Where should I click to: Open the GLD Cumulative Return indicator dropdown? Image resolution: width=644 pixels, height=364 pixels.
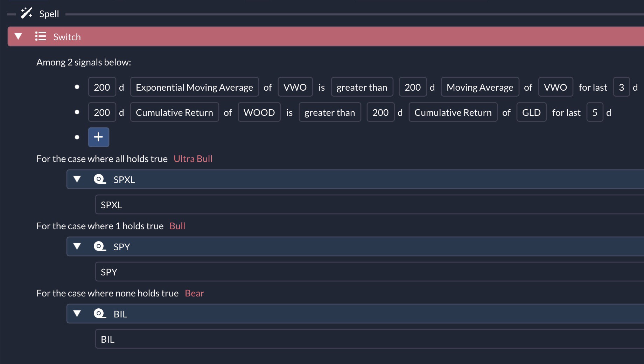(x=453, y=112)
